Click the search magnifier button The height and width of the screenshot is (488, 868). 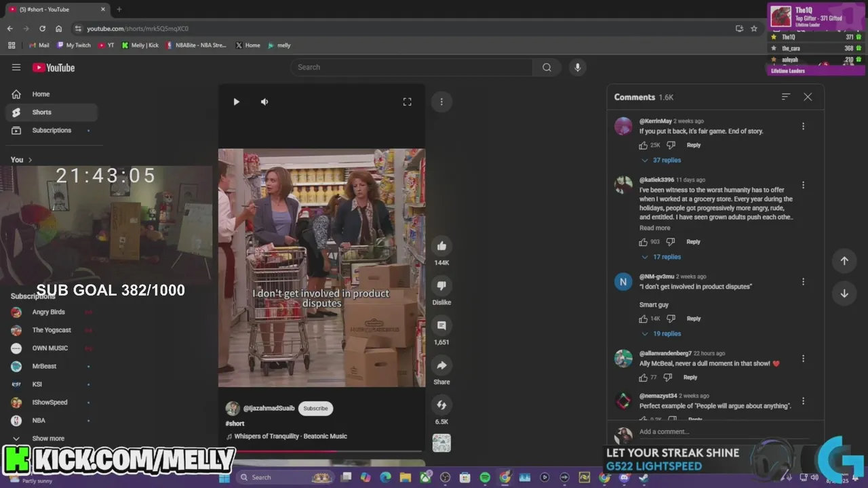(x=547, y=67)
